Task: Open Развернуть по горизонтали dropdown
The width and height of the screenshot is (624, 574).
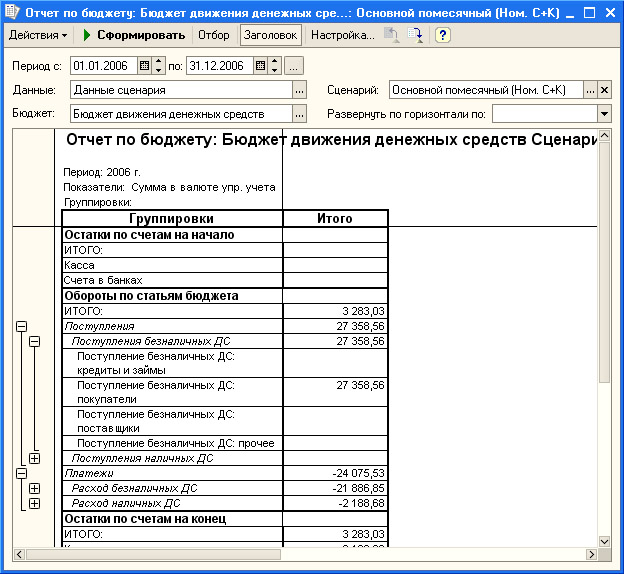Action: (x=604, y=114)
